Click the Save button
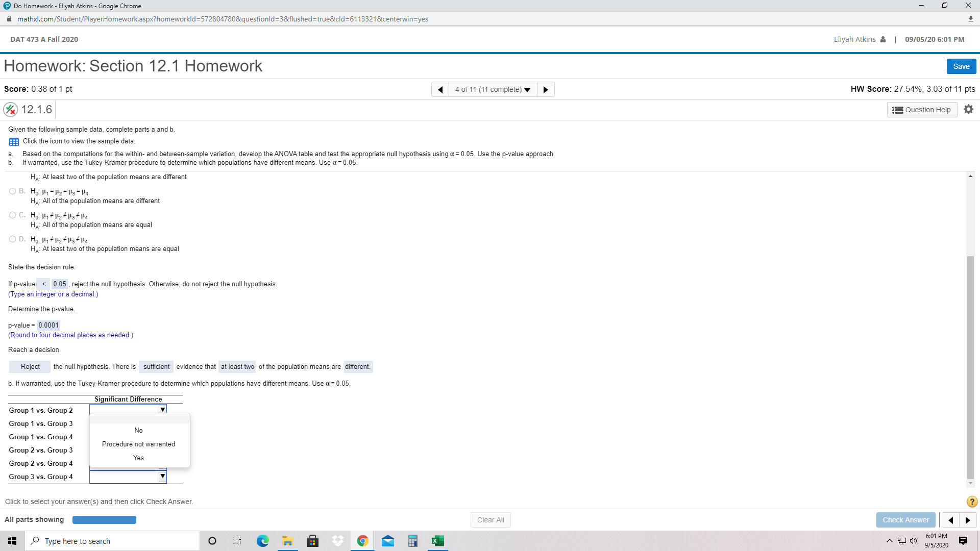 pos(961,66)
